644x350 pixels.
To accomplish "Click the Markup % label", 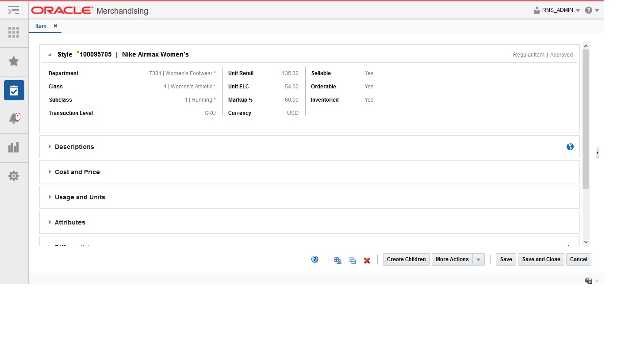I will pos(240,100).
